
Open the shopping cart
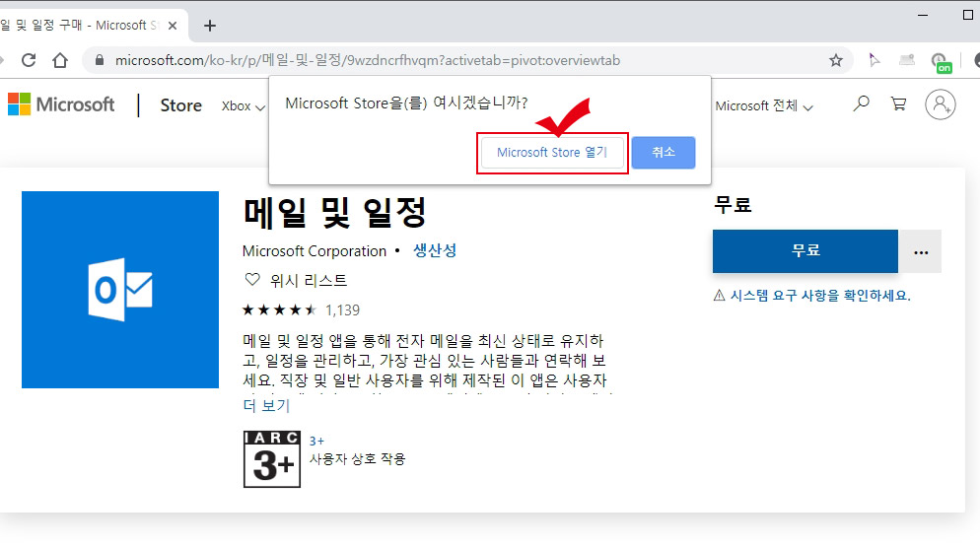pos(899,103)
